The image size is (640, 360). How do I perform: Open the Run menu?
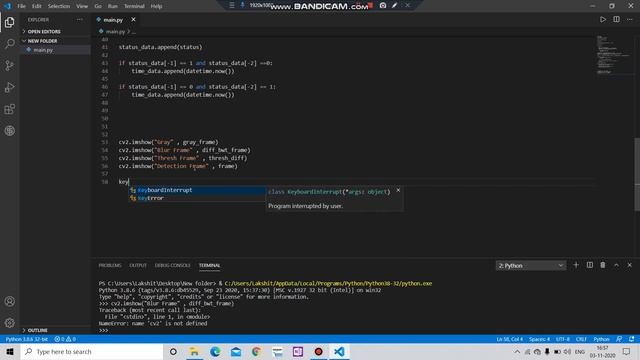coord(113,6)
